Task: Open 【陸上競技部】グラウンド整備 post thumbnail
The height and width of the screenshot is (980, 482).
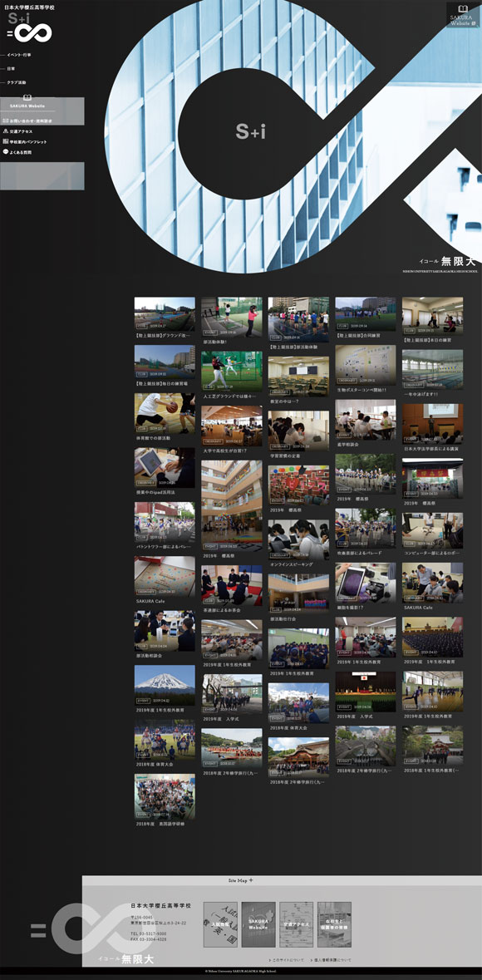Action: click(165, 313)
